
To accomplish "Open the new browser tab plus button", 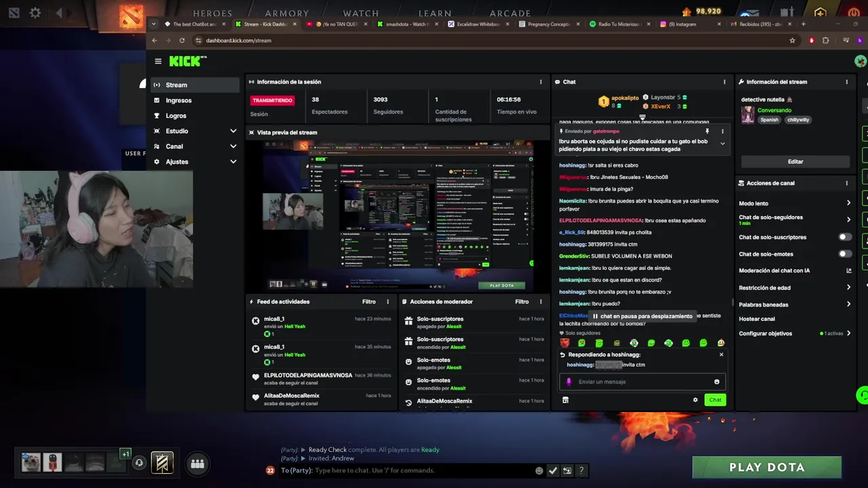I will click(804, 24).
